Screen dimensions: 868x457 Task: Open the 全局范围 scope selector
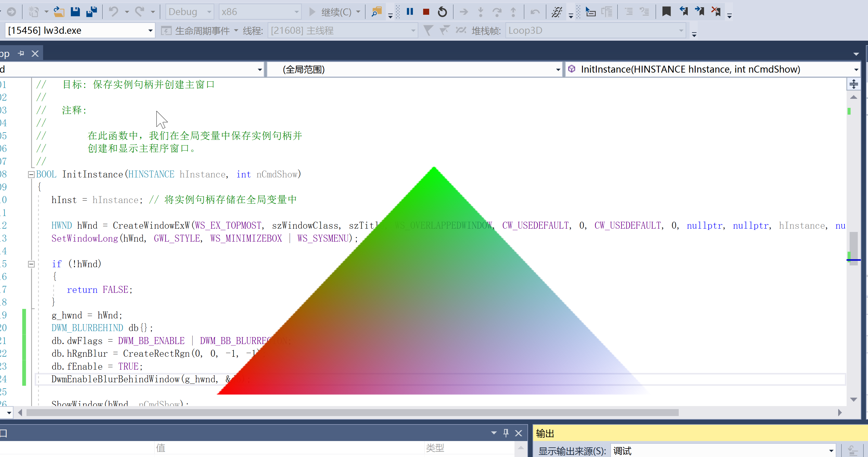[558, 69]
